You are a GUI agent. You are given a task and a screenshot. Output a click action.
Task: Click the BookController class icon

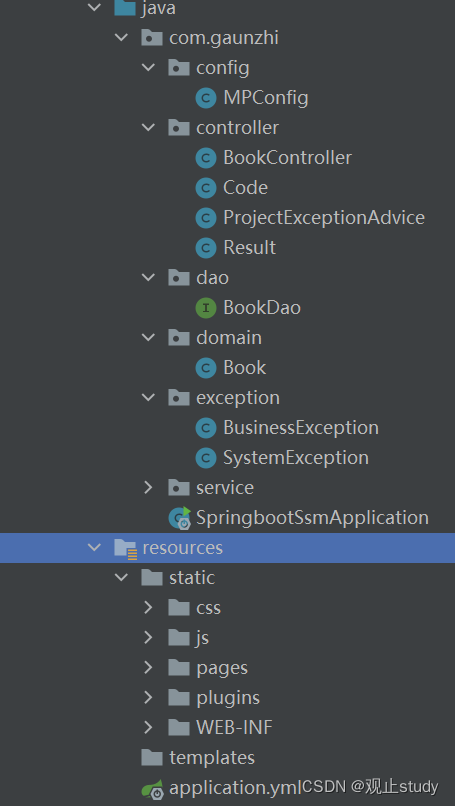(206, 158)
